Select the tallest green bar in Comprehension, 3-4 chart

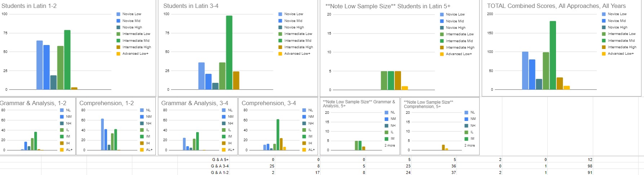[278, 134]
